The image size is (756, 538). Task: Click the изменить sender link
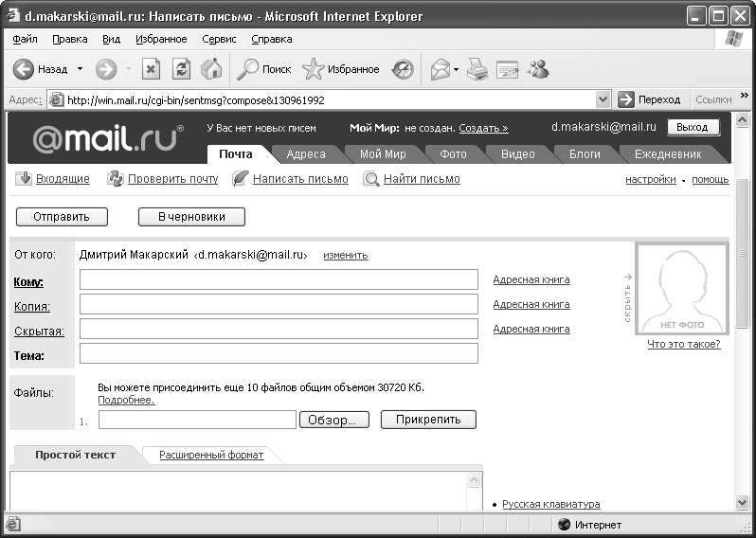point(346,255)
